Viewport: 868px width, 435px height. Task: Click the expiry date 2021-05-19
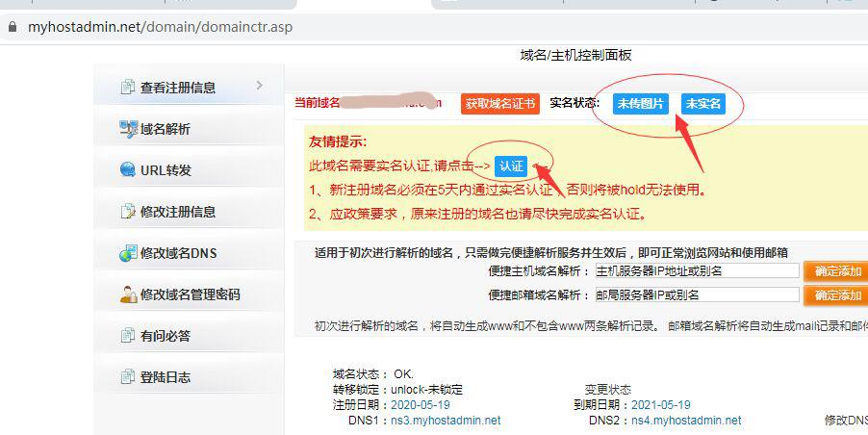pos(661,405)
